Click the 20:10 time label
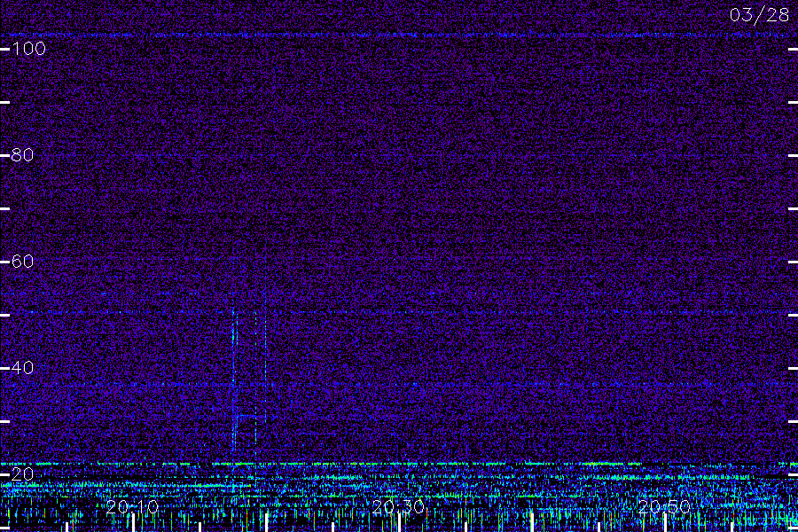This screenshot has height=532, width=798. (132, 507)
